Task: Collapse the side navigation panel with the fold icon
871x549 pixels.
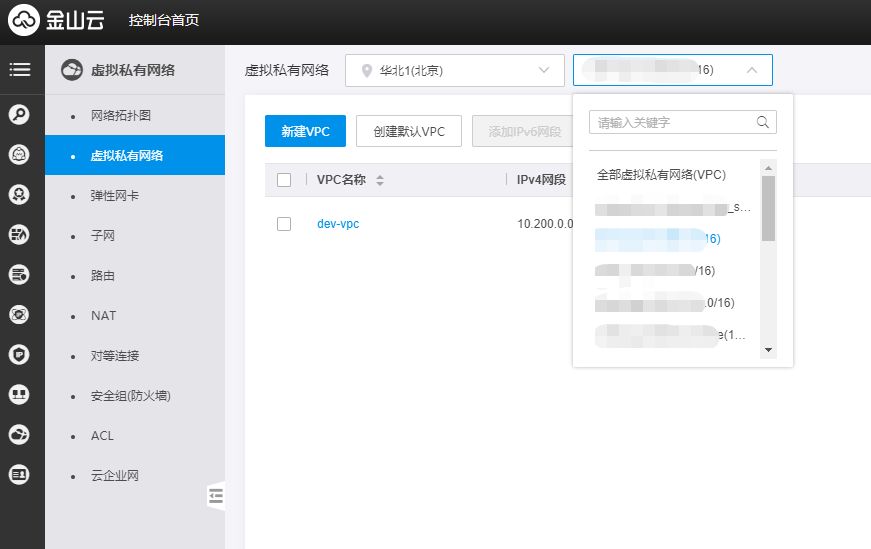Action: click(217, 495)
